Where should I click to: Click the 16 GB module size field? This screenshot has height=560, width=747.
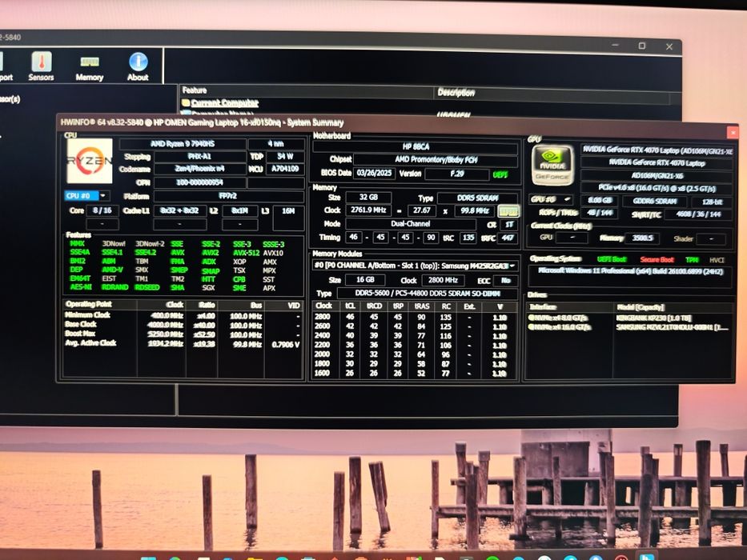click(x=365, y=280)
